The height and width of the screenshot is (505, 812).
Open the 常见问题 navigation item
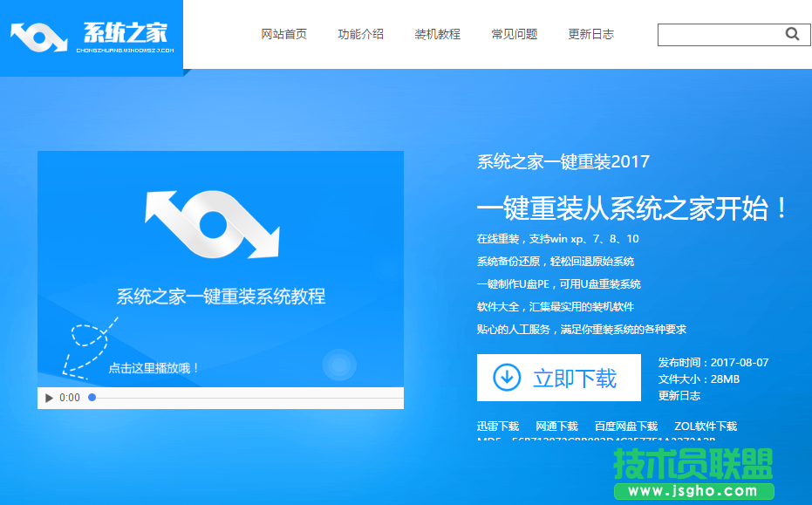point(515,34)
